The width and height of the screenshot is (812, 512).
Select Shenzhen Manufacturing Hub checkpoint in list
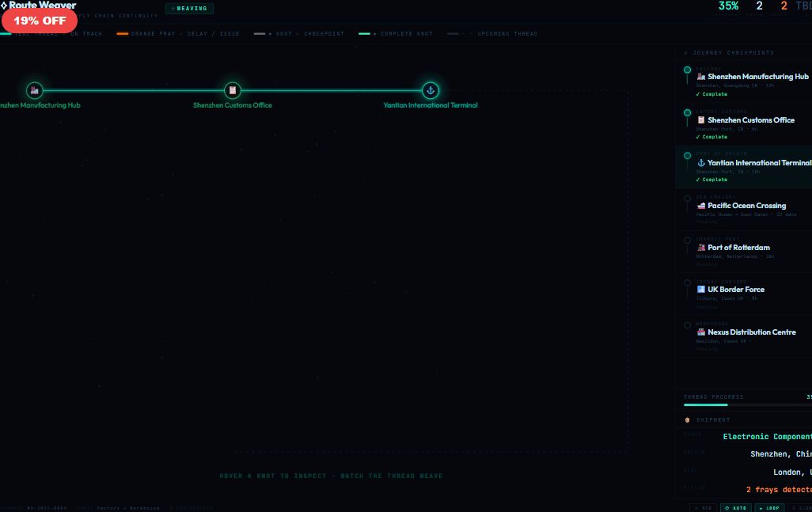pyautogui.click(x=752, y=81)
